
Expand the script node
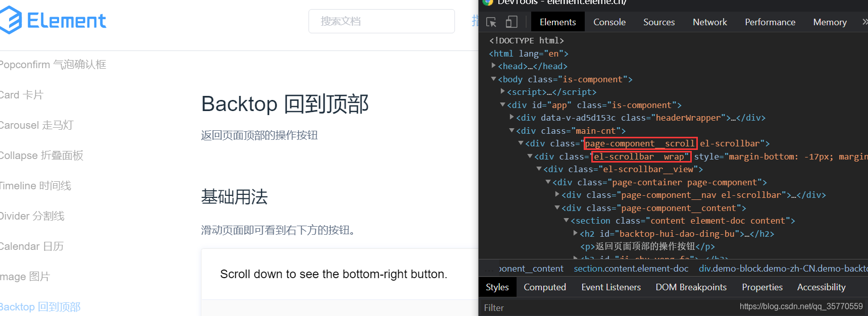503,91
